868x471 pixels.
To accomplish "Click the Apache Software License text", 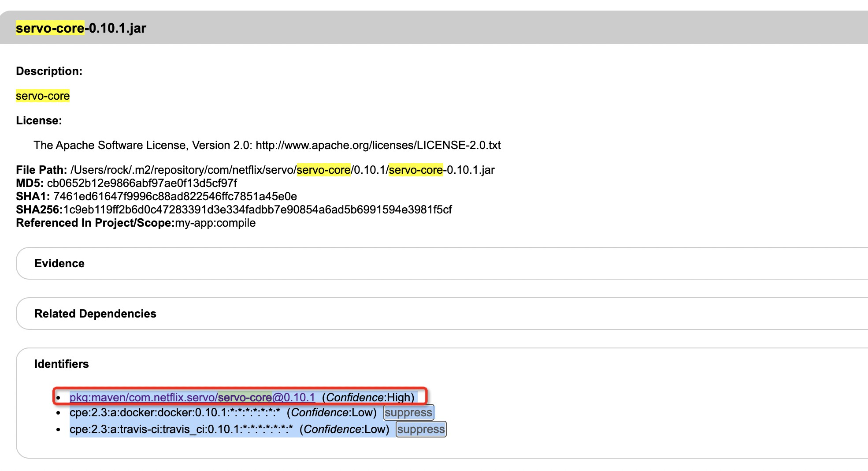I will [267, 145].
